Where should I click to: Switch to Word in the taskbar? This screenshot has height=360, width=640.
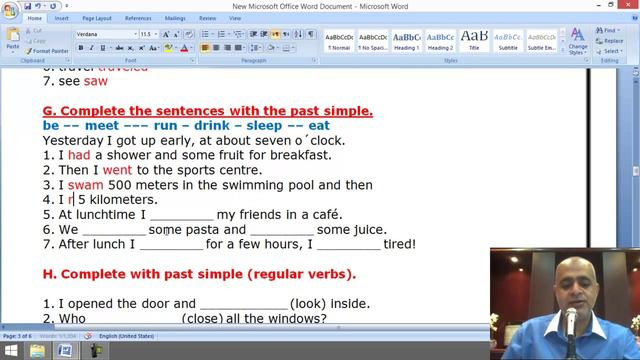coord(64,351)
